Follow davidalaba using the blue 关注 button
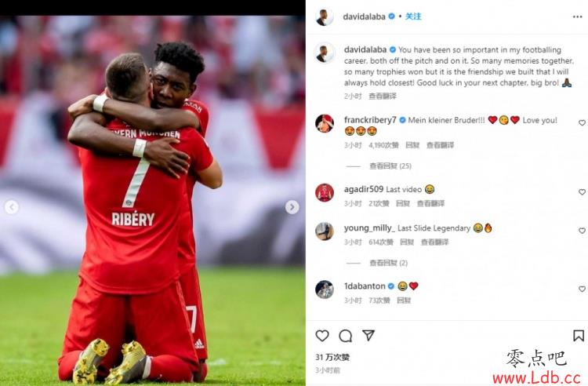Image resolution: width=588 pixels, height=386 pixels. point(413,16)
